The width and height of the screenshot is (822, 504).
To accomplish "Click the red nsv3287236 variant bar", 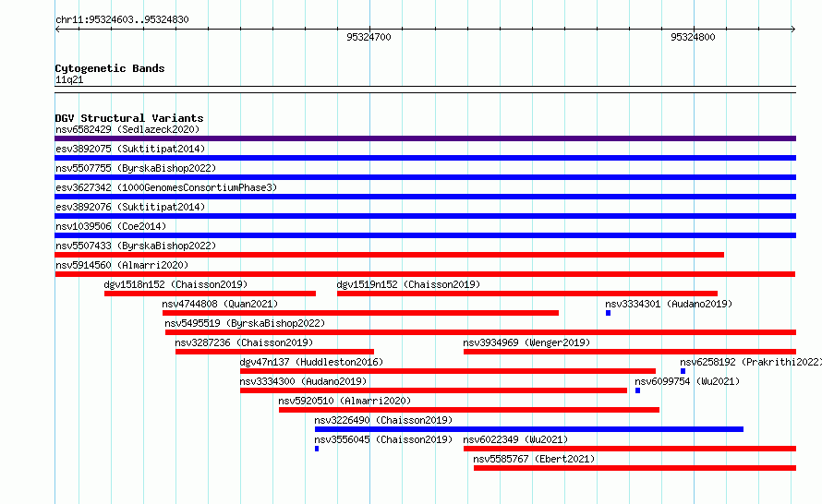I will click(274, 352).
